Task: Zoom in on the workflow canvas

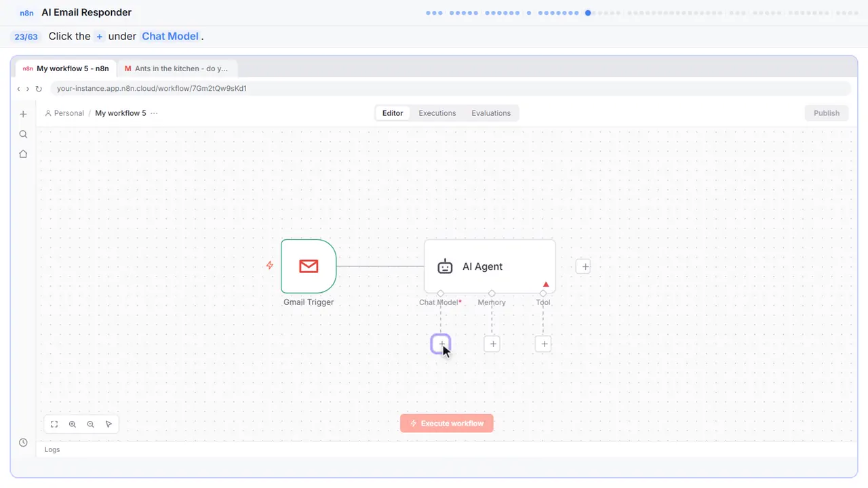Action: click(73, 424)
